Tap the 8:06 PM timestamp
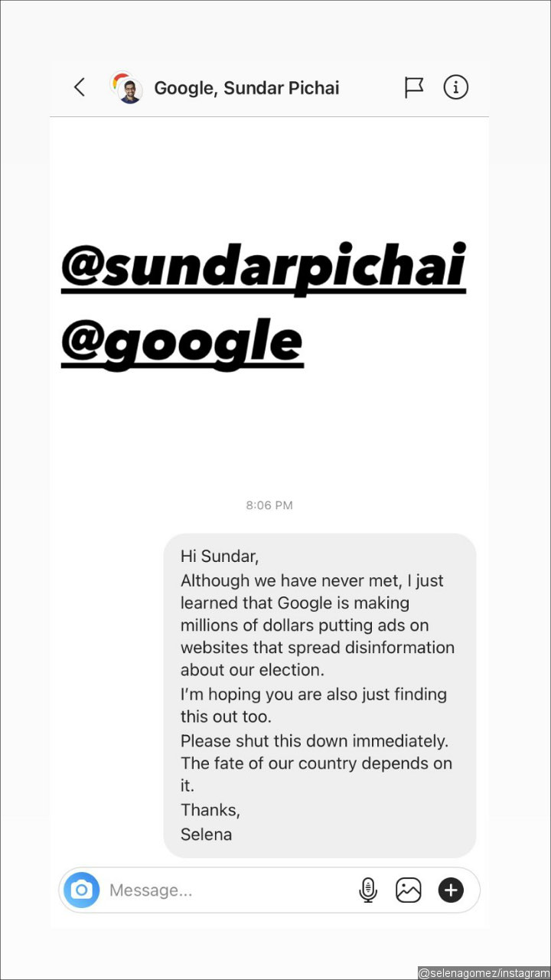Screen dimensions: 551x980 point(269,505)
